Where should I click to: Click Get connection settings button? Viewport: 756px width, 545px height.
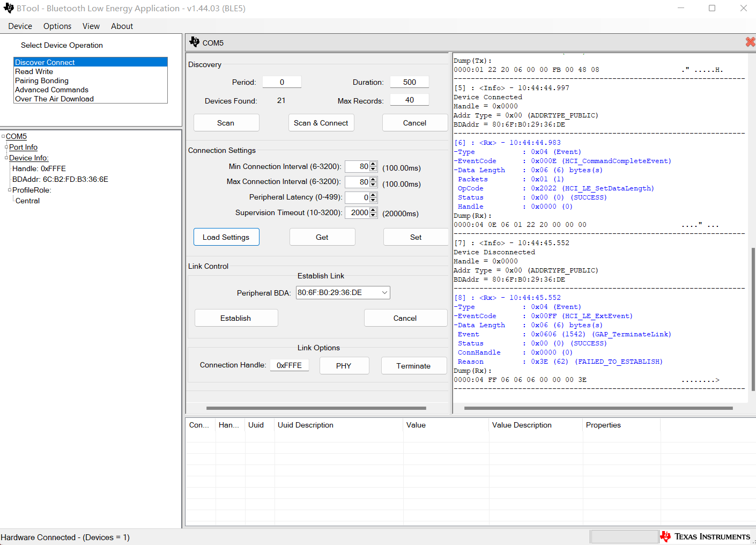pyautogui.click(x=322, y=237)
